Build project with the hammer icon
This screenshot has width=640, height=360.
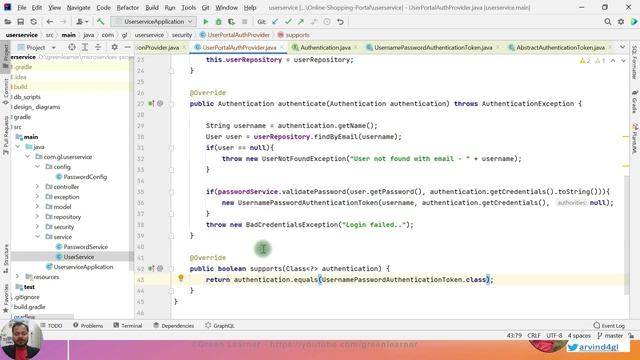[x=100, y=22]
